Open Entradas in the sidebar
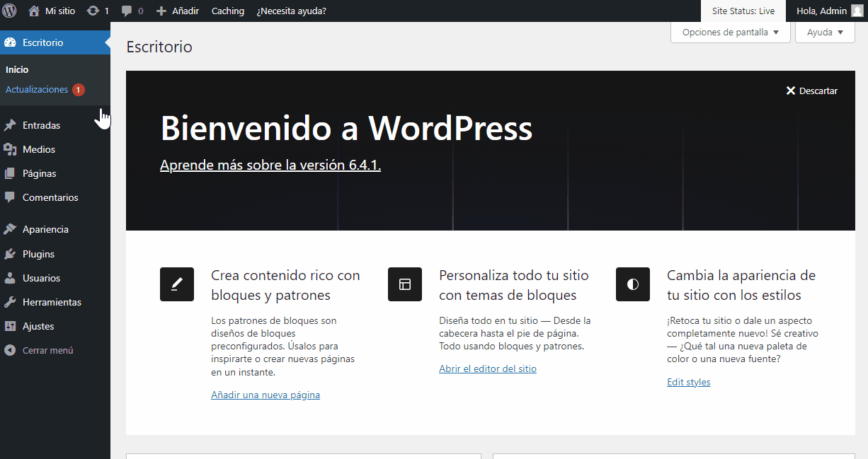868x459 pixels. [55, 125]
